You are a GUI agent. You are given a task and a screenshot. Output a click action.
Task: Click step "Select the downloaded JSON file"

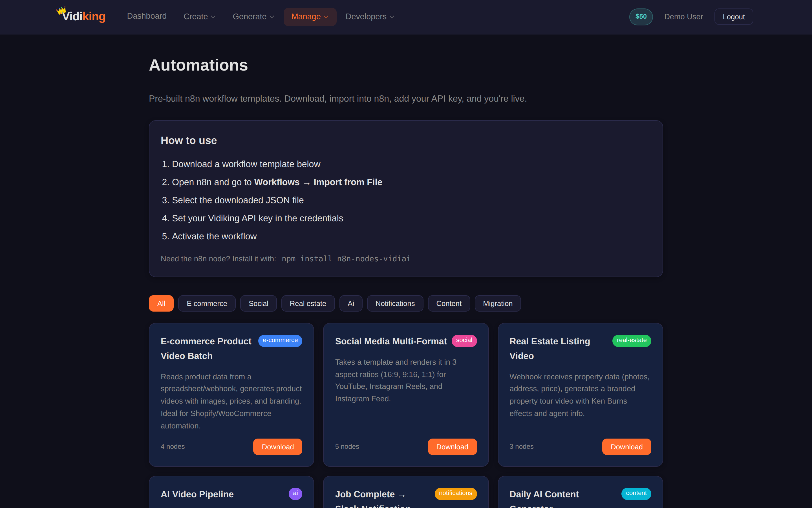pos(238,200)
